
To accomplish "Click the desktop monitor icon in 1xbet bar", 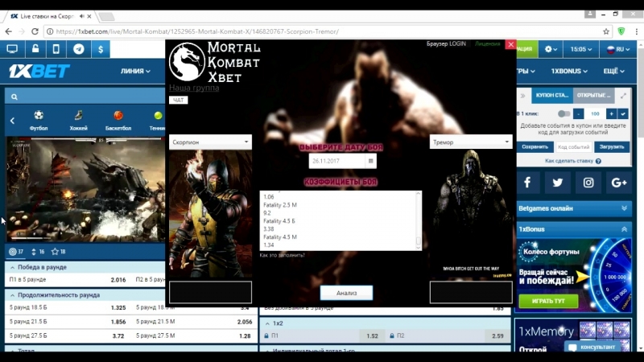I will (12, 49).
